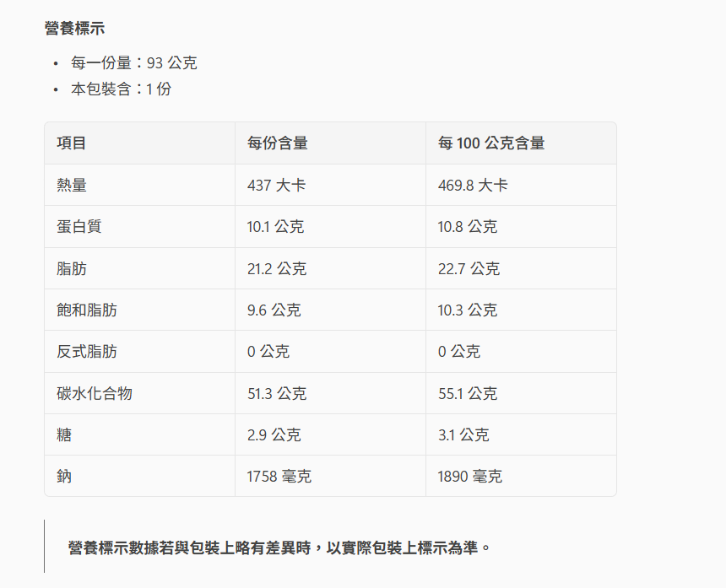Select the 每一份量：93 公克 list item

[133, 63]
